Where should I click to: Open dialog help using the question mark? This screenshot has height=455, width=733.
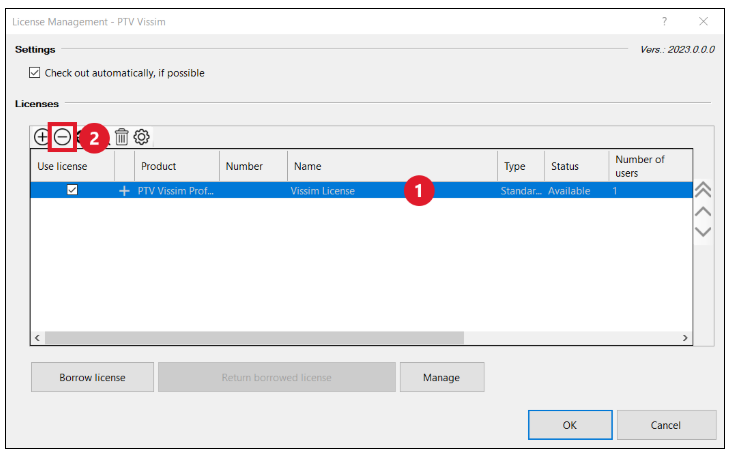tap(664, 22)
